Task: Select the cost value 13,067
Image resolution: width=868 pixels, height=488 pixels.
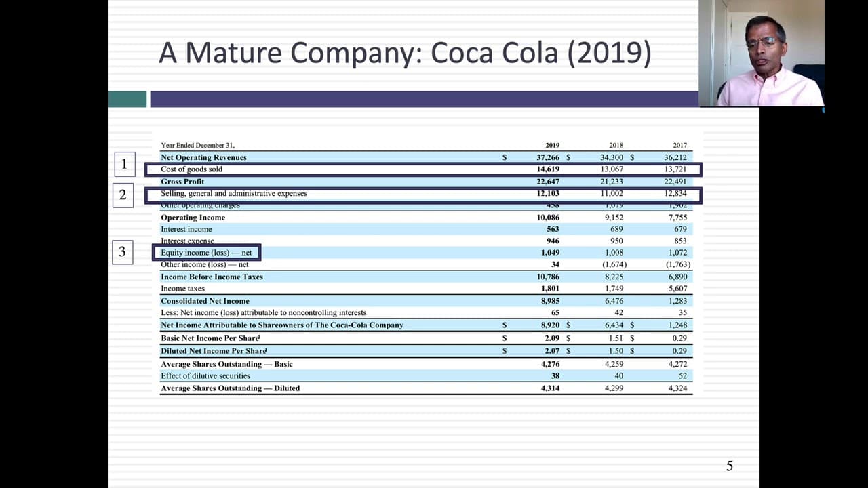Action: [612, 169]
